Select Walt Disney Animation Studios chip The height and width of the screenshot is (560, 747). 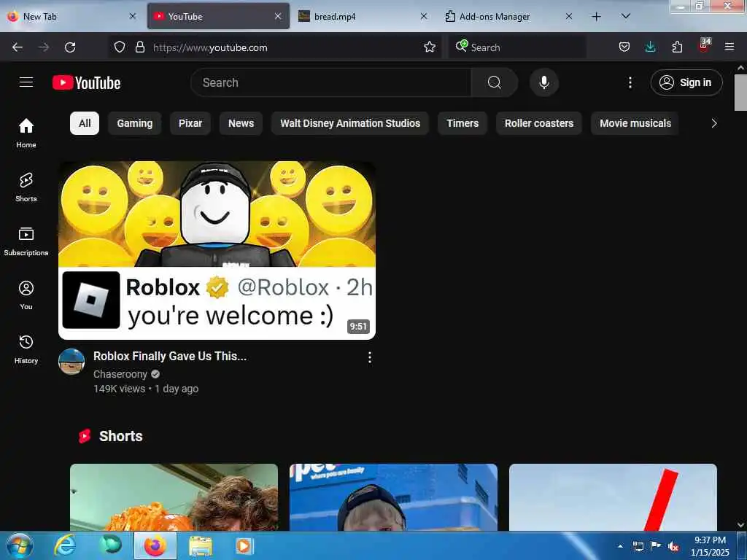click(x=350, y=123)
